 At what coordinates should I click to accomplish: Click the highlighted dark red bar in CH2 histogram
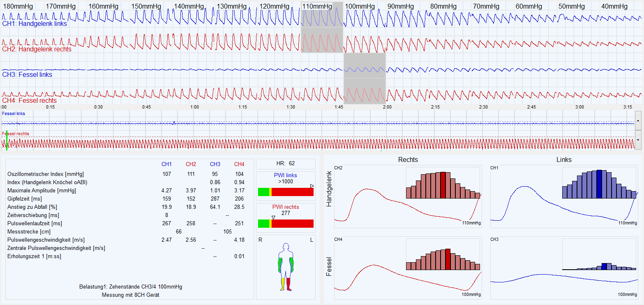click(x=443, y=185)
